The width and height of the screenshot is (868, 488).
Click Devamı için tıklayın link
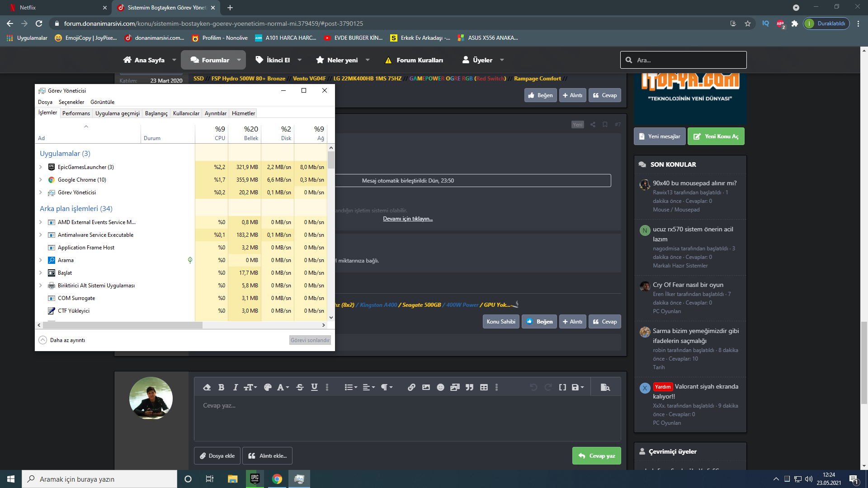coord(408,219)
